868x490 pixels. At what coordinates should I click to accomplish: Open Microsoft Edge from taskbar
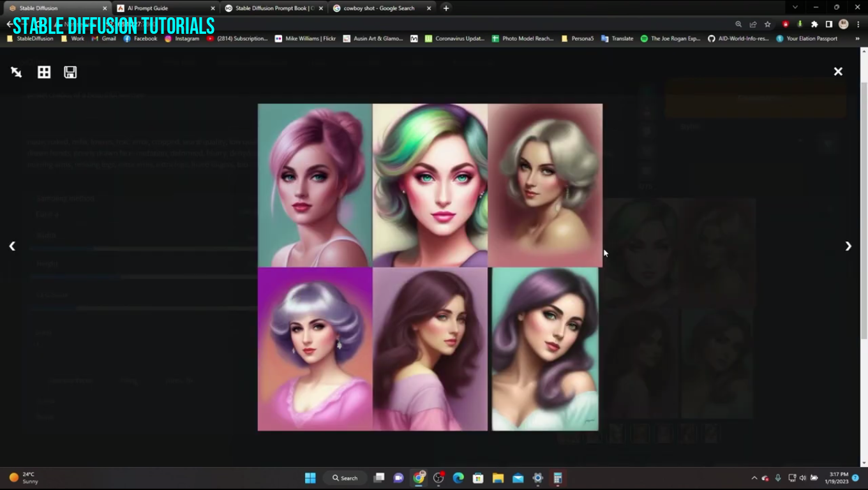[458, 478]
